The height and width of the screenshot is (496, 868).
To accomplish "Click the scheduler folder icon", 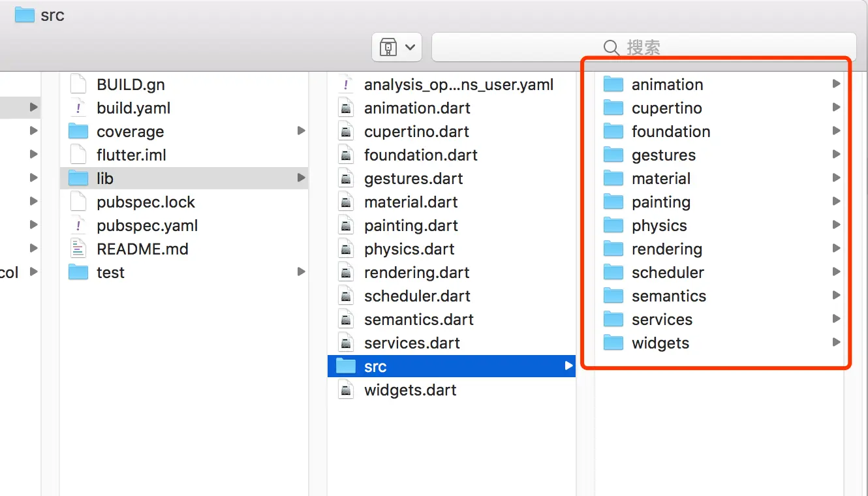I will [613, 272].
